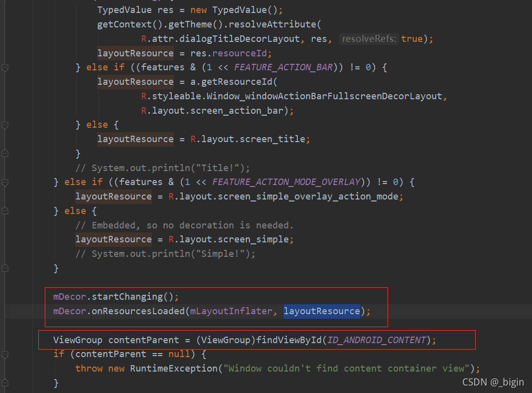Click the 'resolveAttribute' method name
This screenshot has height=393, width=532.
click(x=272, y=24)
